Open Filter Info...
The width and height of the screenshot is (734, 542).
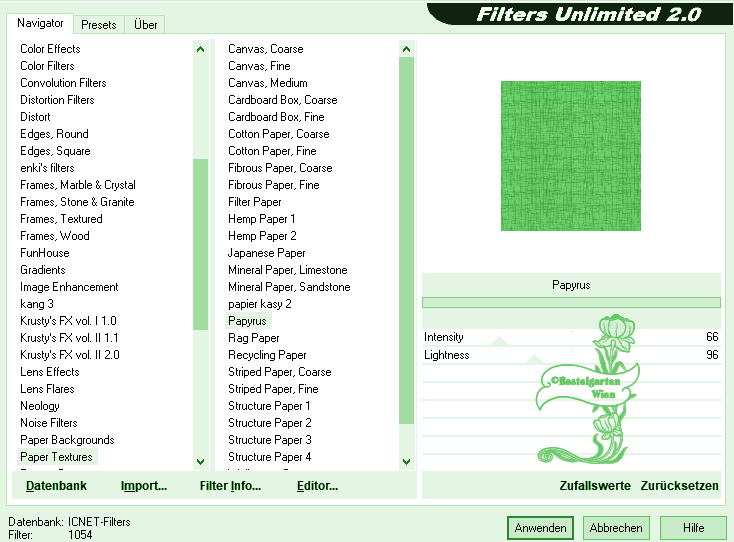tap(230, 486)
